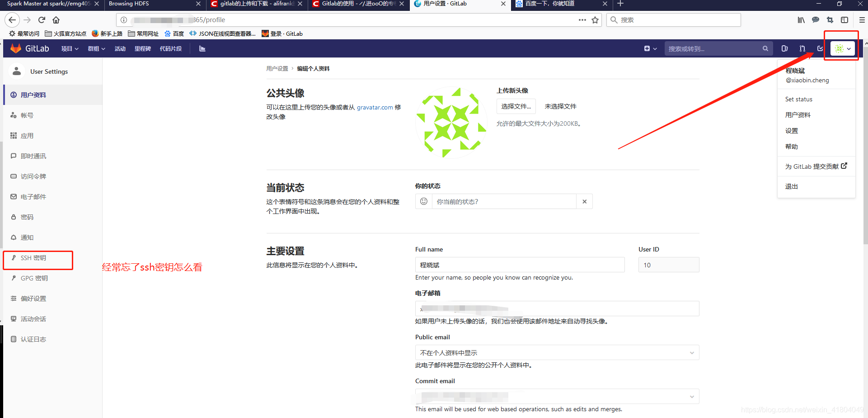The width and height of the screenshot is (868, 418).
Task: Open 应用 applications in sidebar
Action: [x=53, y=136]
